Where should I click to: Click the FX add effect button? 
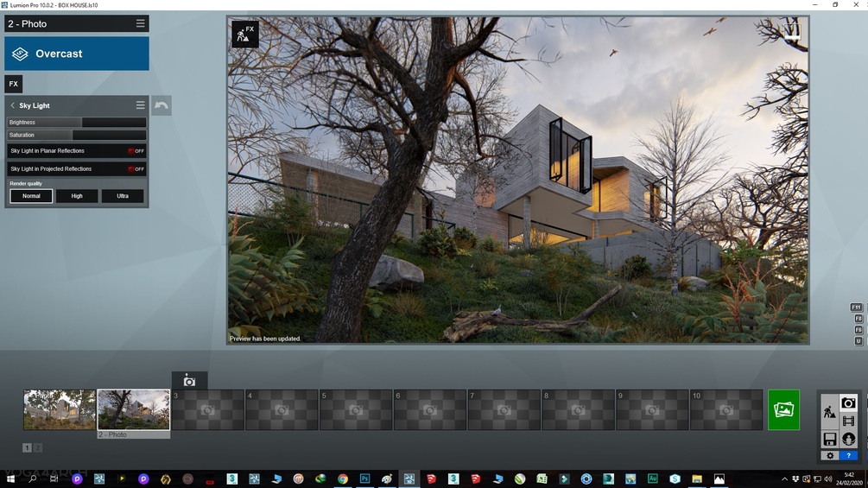pos(13,84)
